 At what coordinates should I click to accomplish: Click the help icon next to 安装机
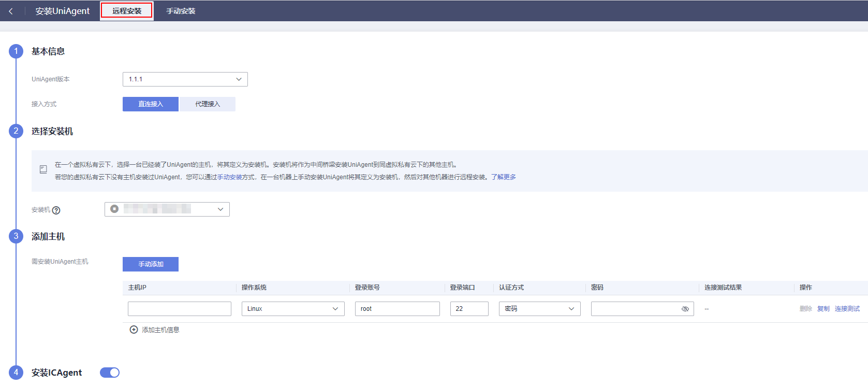click(56, 210)
